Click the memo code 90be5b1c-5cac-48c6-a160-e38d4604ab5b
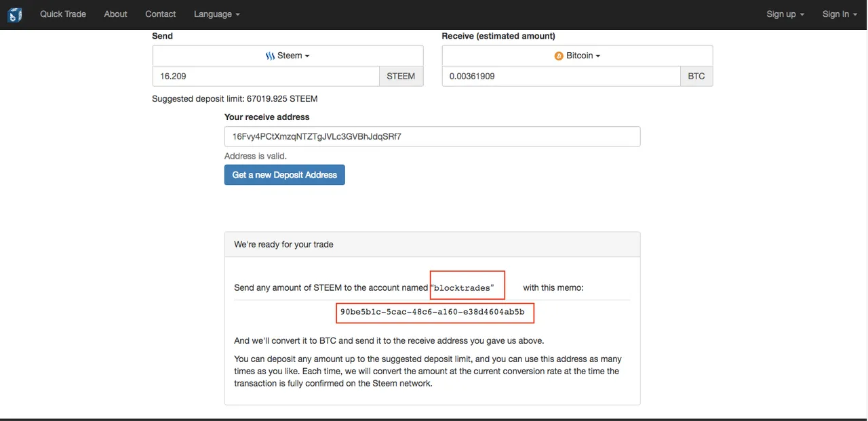 click(x=433, y=313)
